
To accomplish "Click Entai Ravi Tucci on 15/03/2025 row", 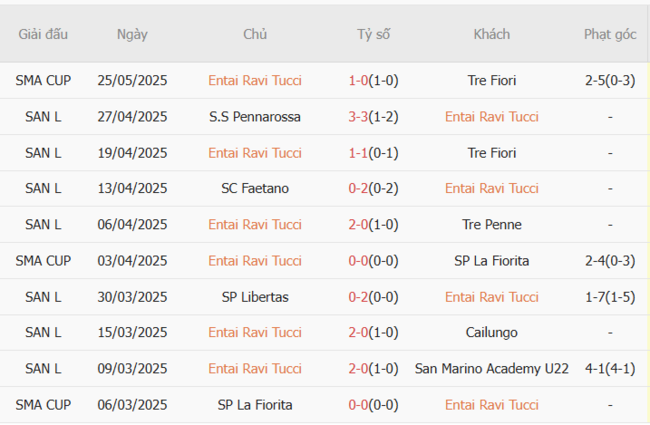I will pyautogui.click(x=255, y=333).
